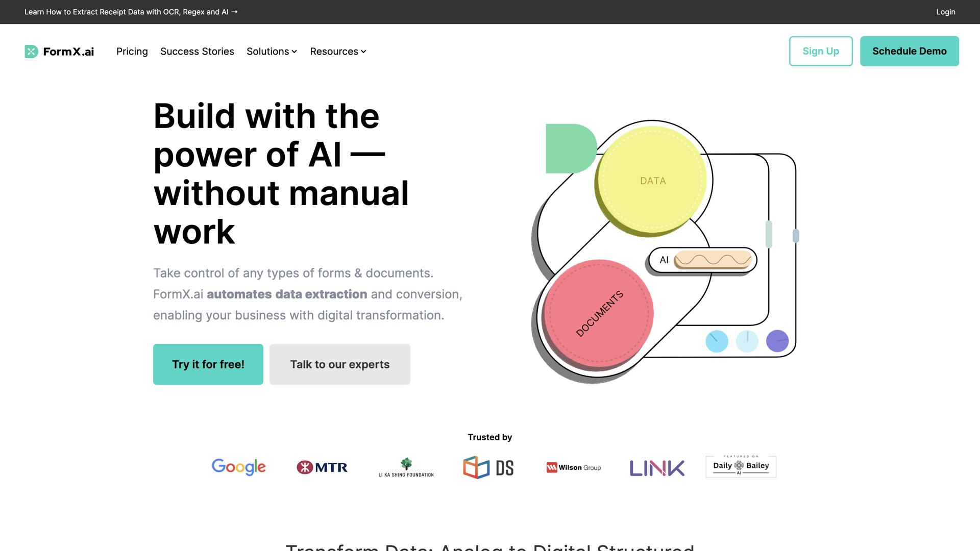
Task: Click the FormX.ai logo
Action: click(x=59, y=51)
